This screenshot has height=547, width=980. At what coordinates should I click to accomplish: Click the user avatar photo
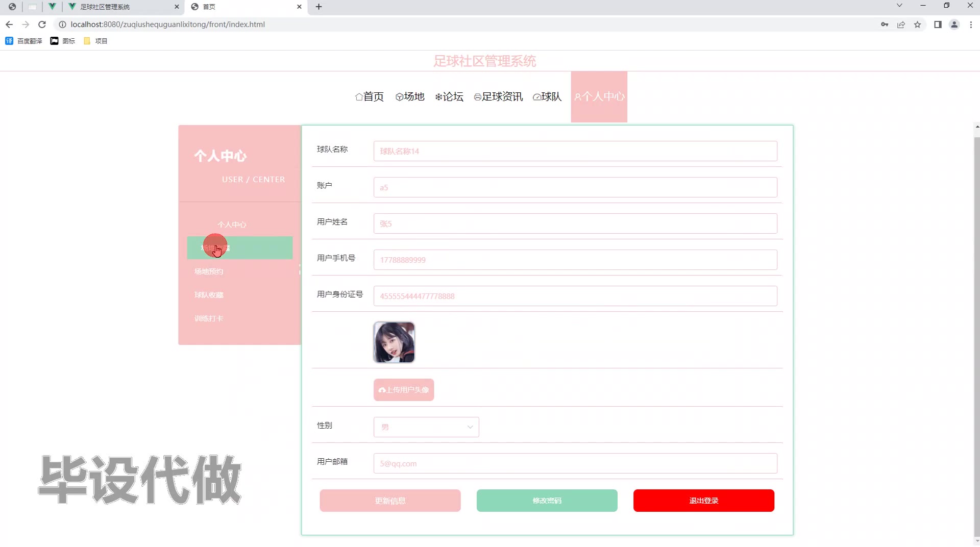click(394, 342)
